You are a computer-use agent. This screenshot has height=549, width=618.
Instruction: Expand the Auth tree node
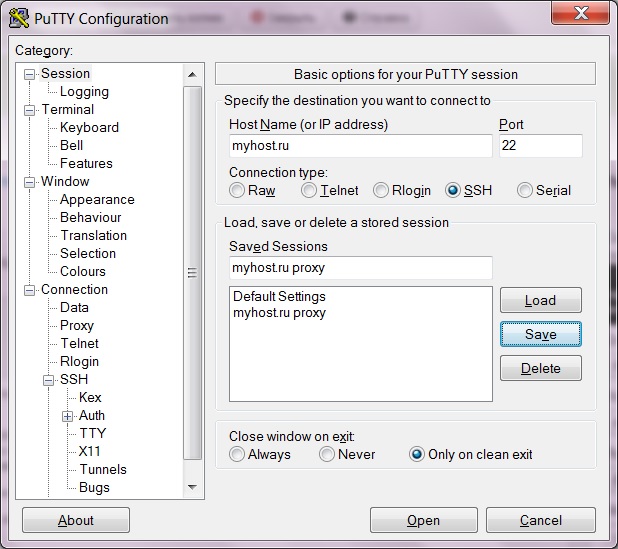[x=67, y=416]
